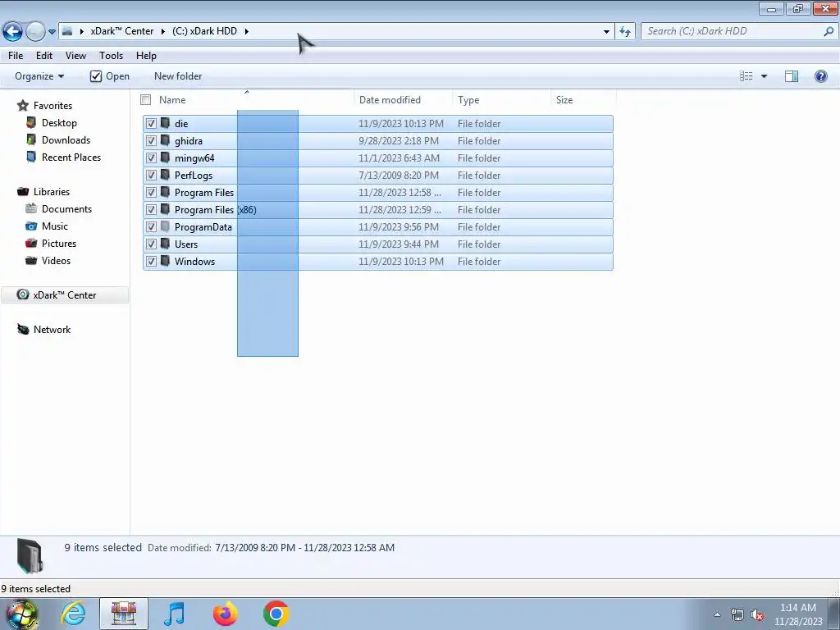Viewport: 840px width, 630px height.
Task: Open the Videos library
Action: point(56,260)
